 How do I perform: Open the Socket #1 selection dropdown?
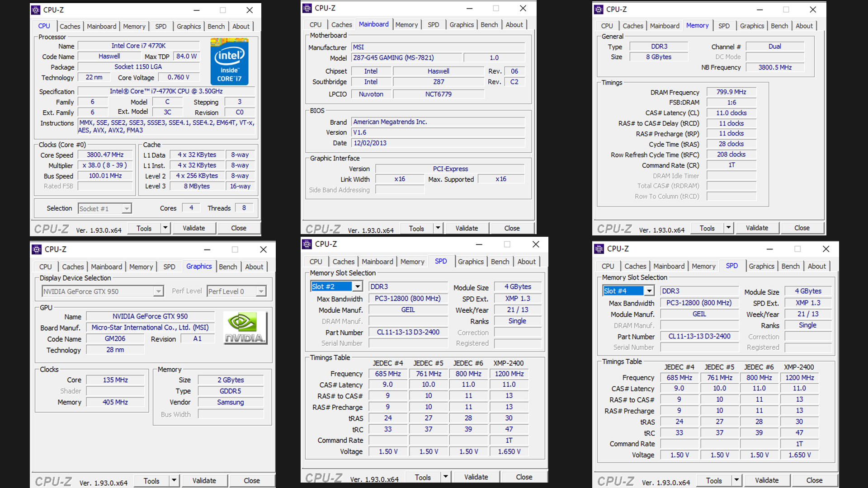(127, 208)
